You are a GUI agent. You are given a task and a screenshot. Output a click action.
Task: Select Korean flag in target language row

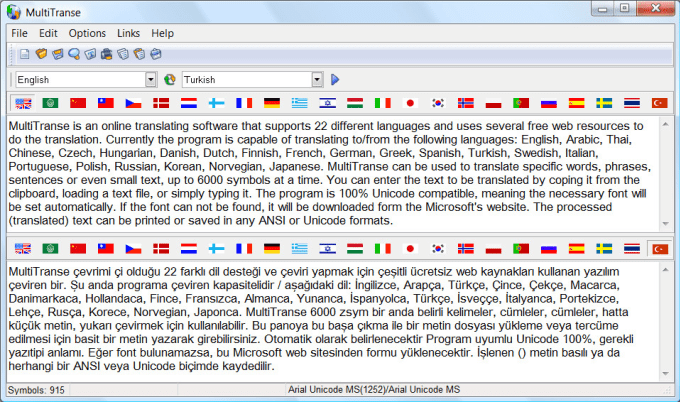pyautogui.click(x=438, y=249)
